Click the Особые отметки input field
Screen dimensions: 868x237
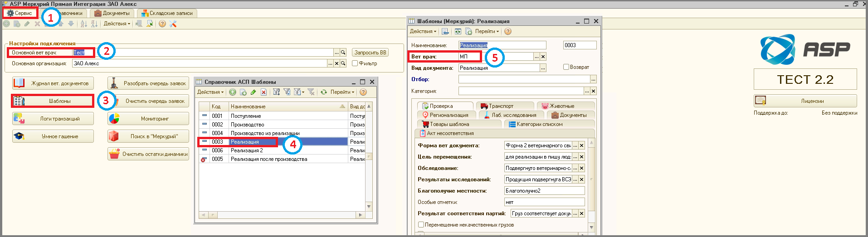coord(544,202)
